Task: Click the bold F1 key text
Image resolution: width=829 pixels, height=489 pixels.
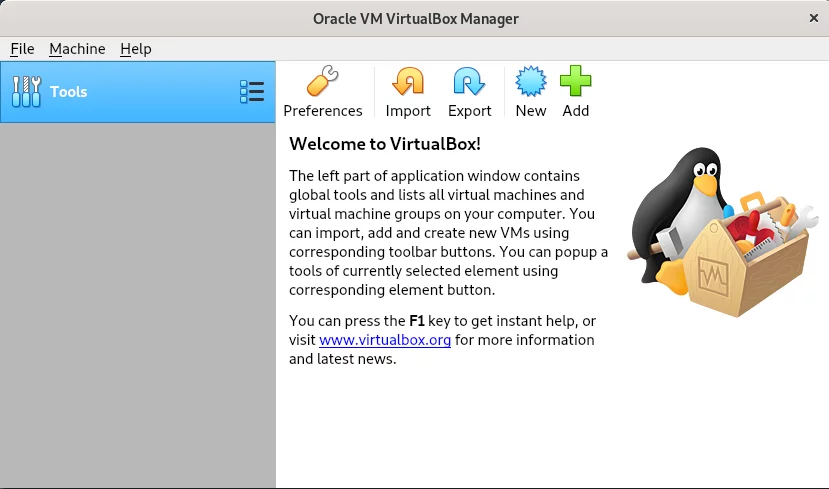Action: pyautogui.click(x=417, y=321)
